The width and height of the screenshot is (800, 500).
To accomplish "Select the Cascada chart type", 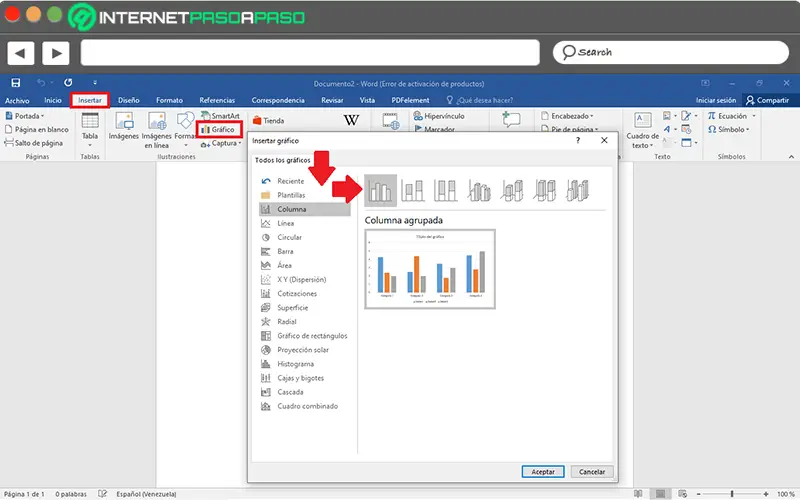I will [304, 392].
